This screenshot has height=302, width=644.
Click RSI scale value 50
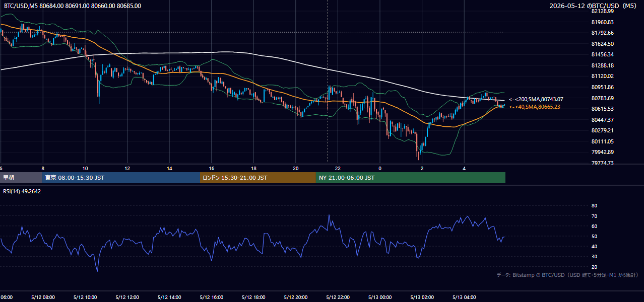[594, 236]
